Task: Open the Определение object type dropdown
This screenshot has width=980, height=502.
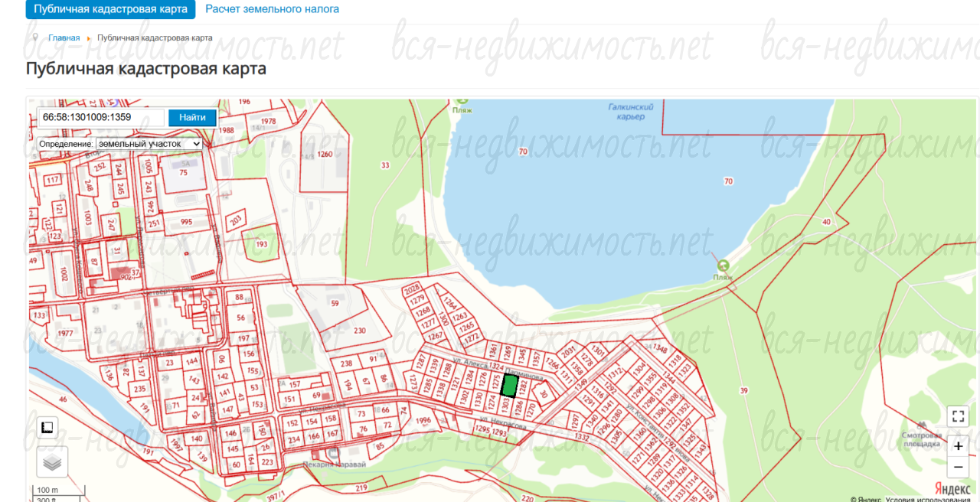Action: (x=149, y=143)
